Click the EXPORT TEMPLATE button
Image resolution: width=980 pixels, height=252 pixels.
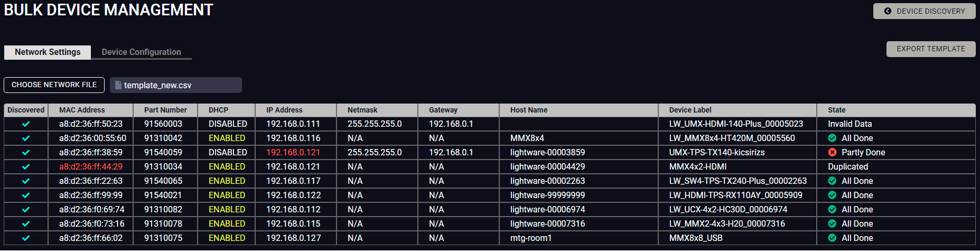931,49
